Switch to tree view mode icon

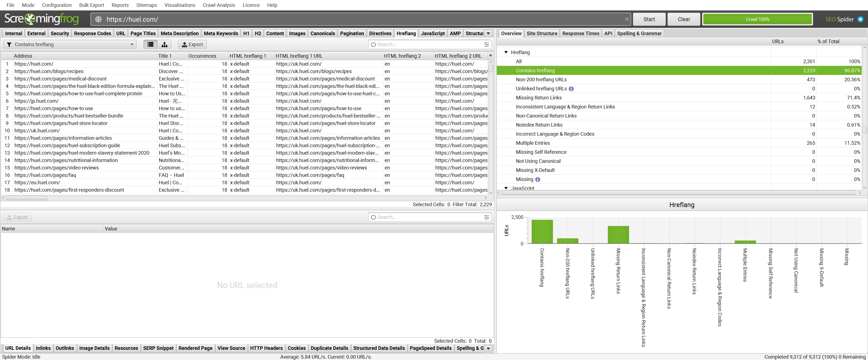164,44
